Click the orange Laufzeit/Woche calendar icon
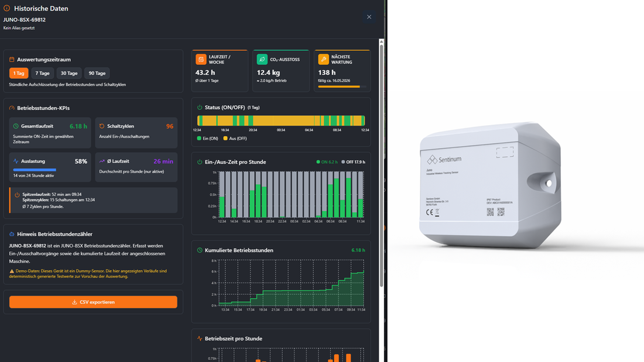Screen dimensions: 644x362 (x=201, y=60)
